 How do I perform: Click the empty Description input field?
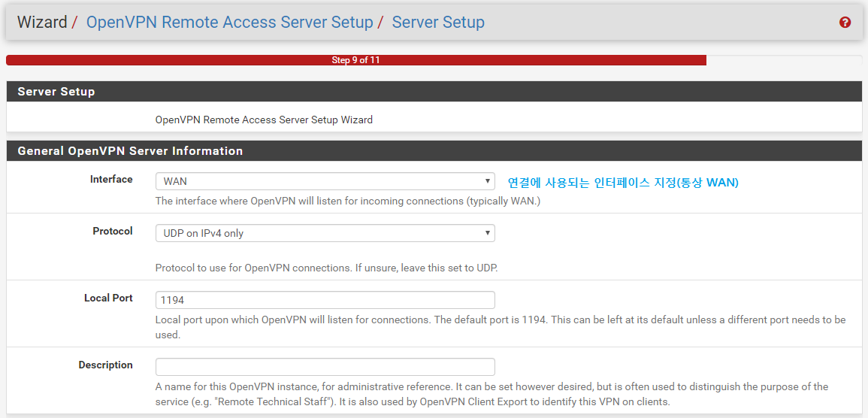(325, 367)
